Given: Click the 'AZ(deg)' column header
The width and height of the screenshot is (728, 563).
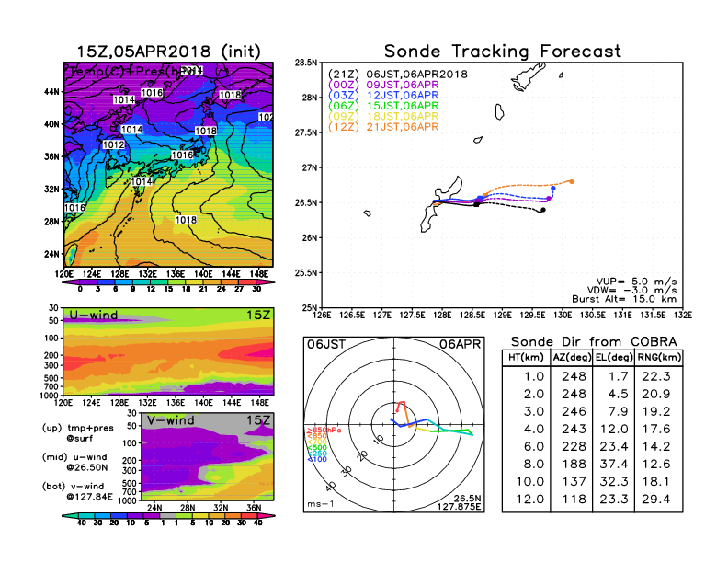Looking at the screenshot, I should point(572,357).
